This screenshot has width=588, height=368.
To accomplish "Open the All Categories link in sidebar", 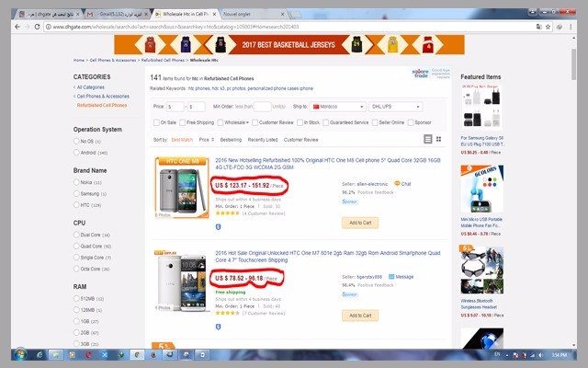I will point(90,87).
